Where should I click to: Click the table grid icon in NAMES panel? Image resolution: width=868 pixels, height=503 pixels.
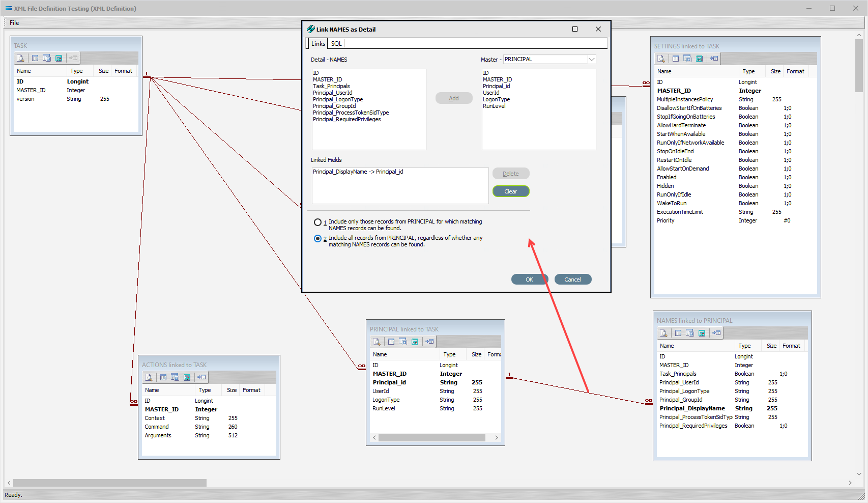[678, 333]
